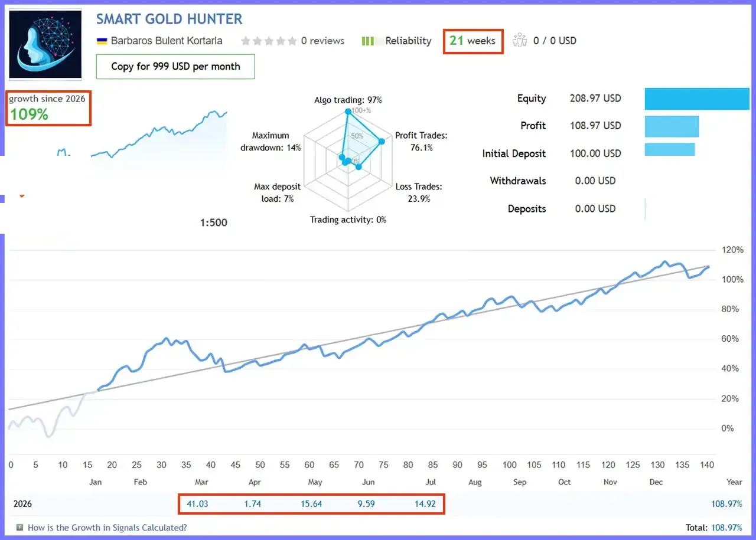
Task: Click the radar chart Algo trading point
Action: point(348,112)
